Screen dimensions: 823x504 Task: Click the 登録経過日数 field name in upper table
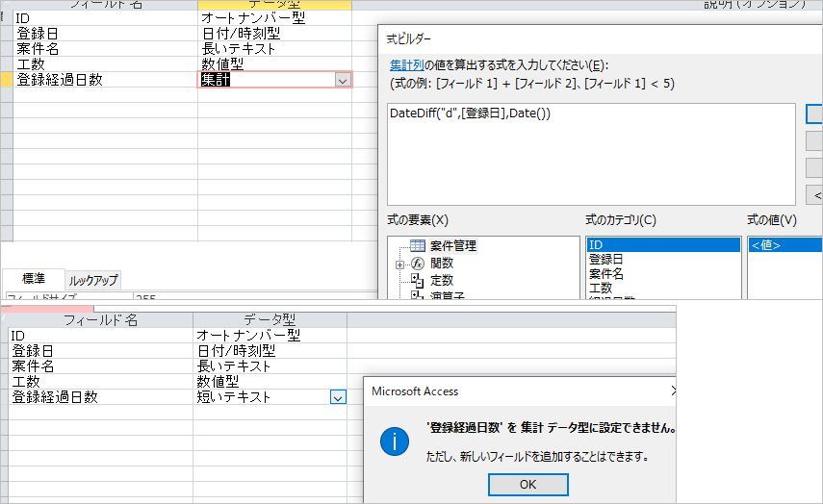point(105,80)
